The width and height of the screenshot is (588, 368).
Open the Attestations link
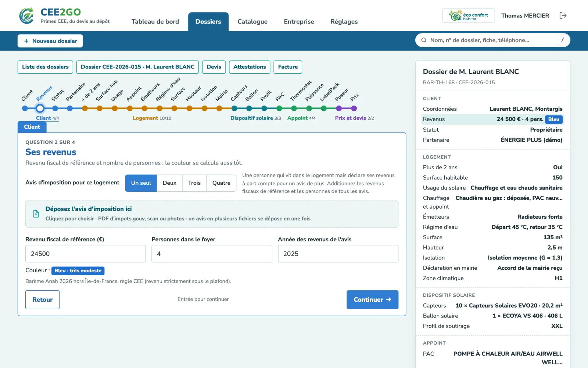250,67
